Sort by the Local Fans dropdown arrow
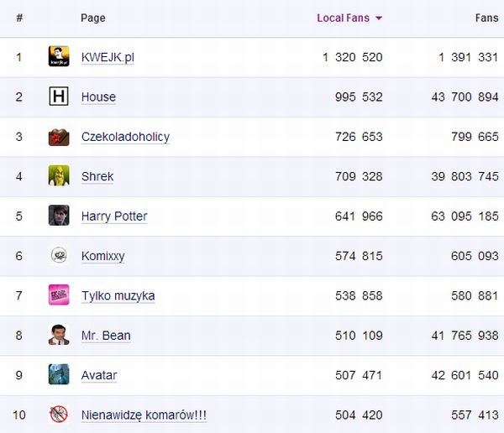This screenshot has width=504, height=433. 379,18
